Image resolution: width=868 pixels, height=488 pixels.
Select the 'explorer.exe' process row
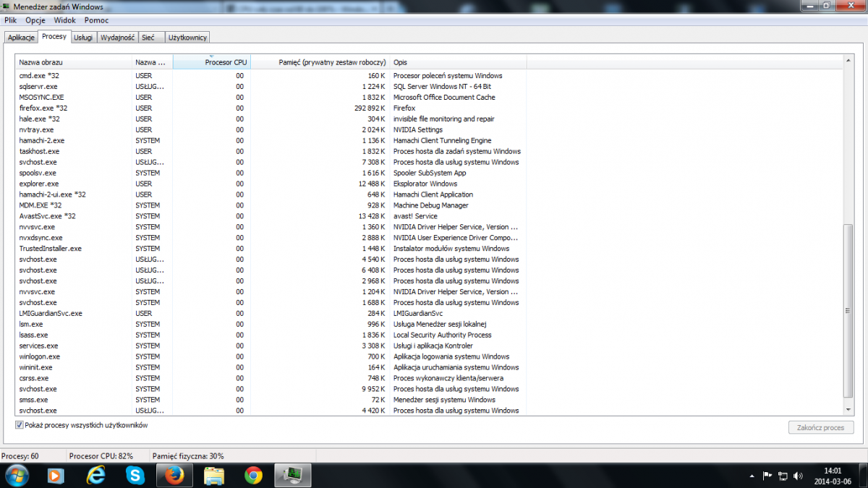pos(271,184)
